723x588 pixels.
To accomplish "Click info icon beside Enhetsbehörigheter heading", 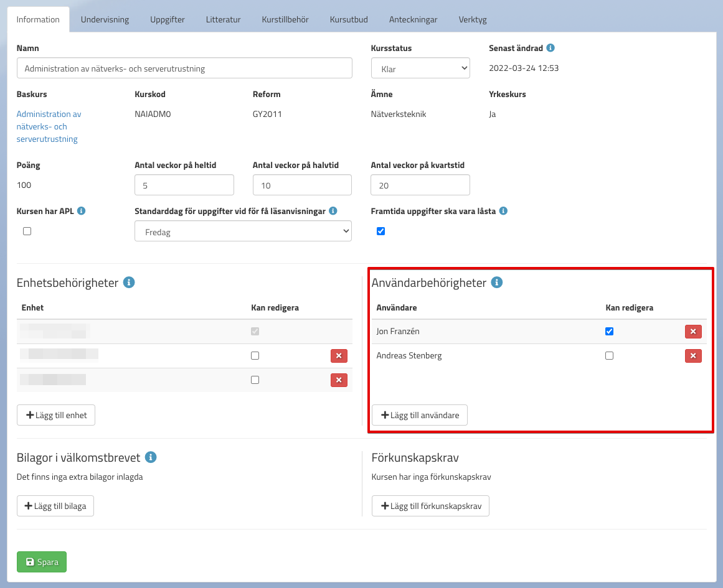I will 129,282.
